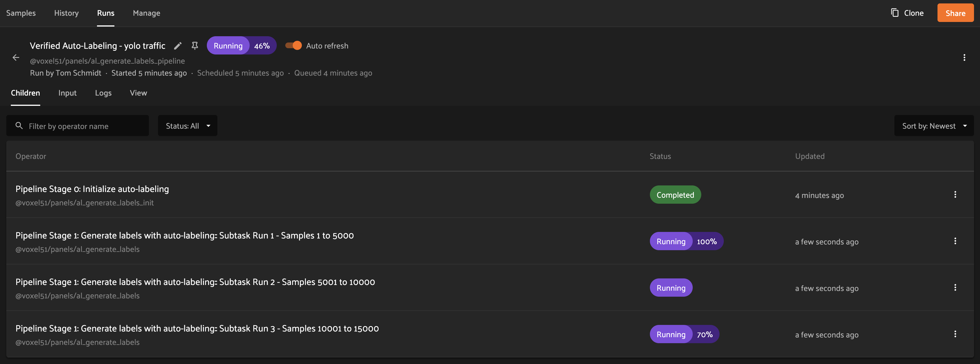This screenshot has height=364, width=980.
Task: Click the 70% progress indicator on Subtask Run 3
Action: (x=705, y=334)
